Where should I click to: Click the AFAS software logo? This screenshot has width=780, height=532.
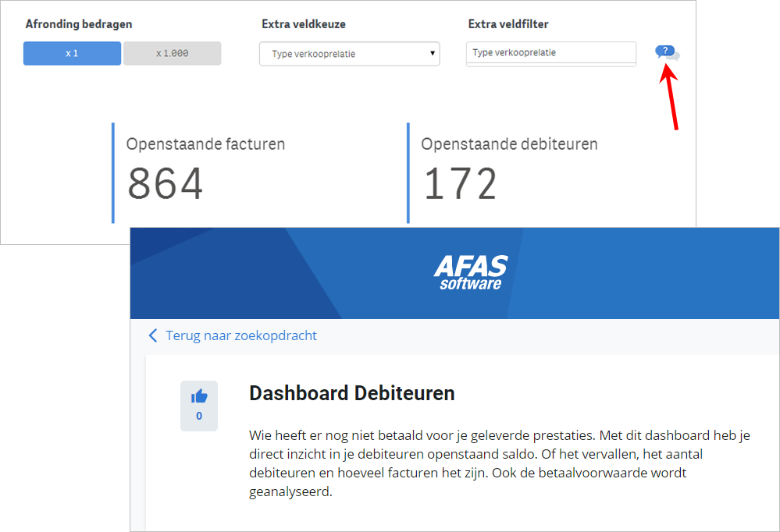pos(471,272)
